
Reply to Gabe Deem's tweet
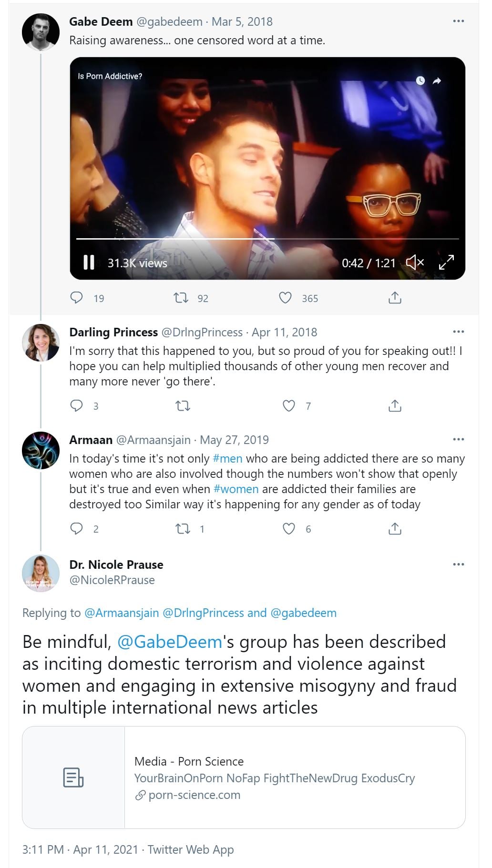tap(76, 298)
